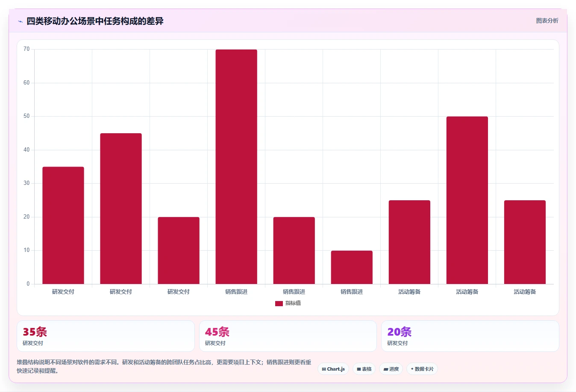Open the 图表分析 label in the header

(547, 20)
